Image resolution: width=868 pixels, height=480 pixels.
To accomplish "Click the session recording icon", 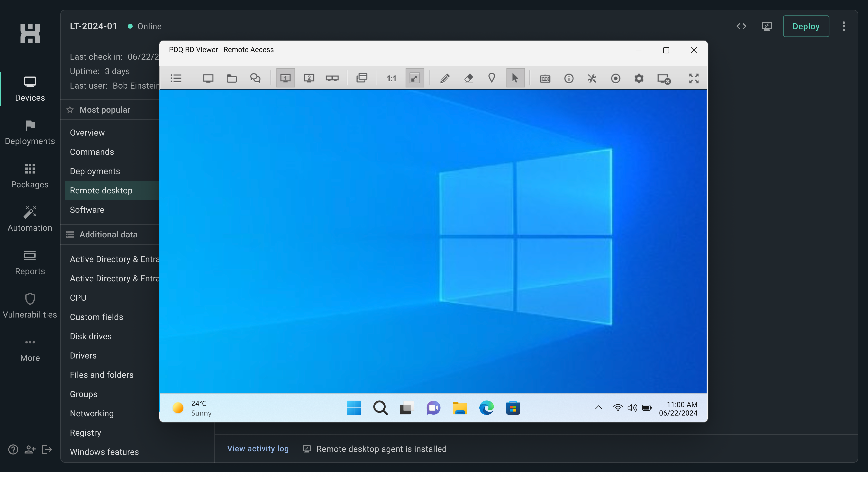I will coord(615,79).
